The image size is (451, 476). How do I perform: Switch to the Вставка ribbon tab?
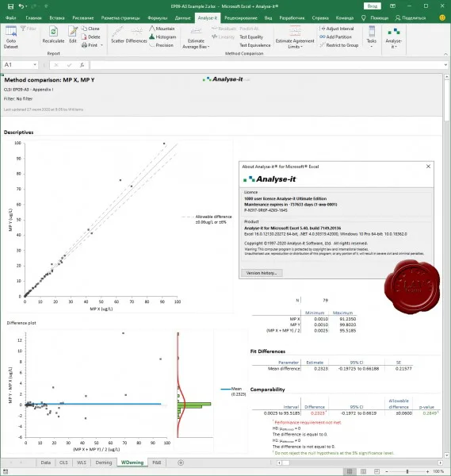57,18
